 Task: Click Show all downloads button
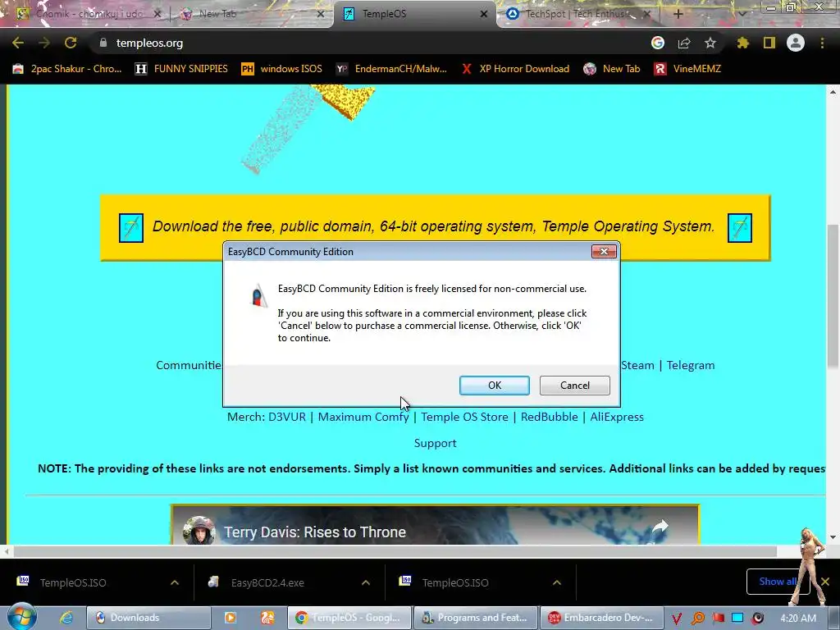778,582
